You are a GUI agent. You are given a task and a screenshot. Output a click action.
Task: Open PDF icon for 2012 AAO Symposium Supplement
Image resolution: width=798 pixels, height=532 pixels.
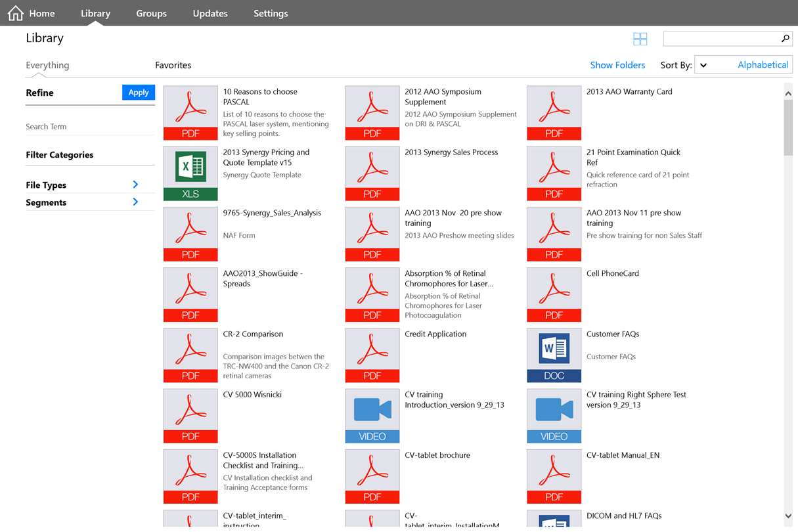click(372, 113)
